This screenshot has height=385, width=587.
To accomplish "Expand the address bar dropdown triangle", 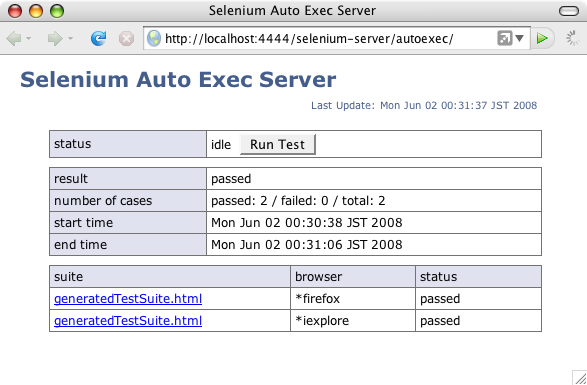I will 519,38.
